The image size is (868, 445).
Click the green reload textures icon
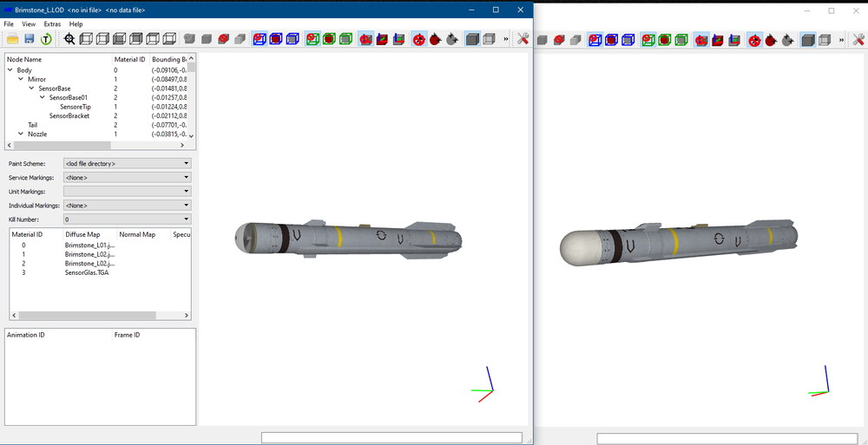point(46,39)
